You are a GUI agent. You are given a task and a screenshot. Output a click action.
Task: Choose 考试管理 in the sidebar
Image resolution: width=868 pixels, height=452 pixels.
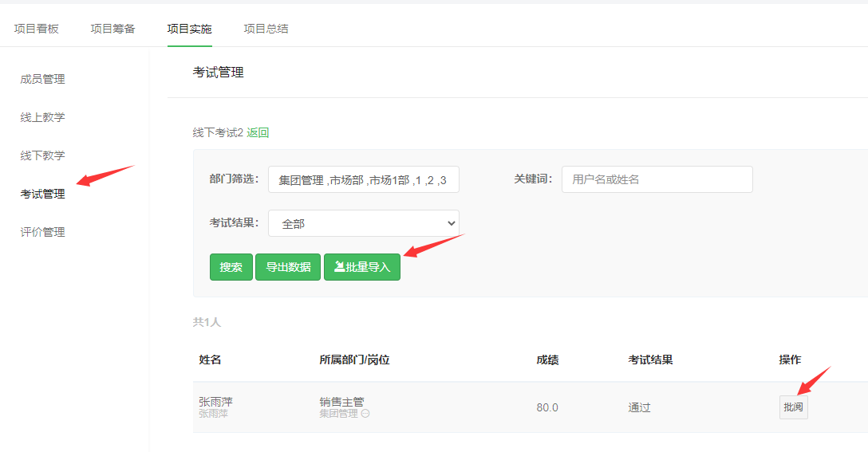point(42,194)
